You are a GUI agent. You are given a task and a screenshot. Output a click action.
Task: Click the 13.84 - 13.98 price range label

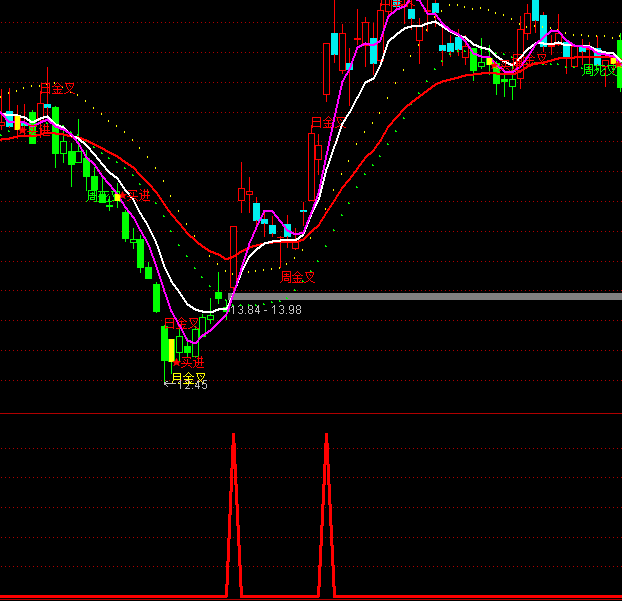click(x=266, y=310)
